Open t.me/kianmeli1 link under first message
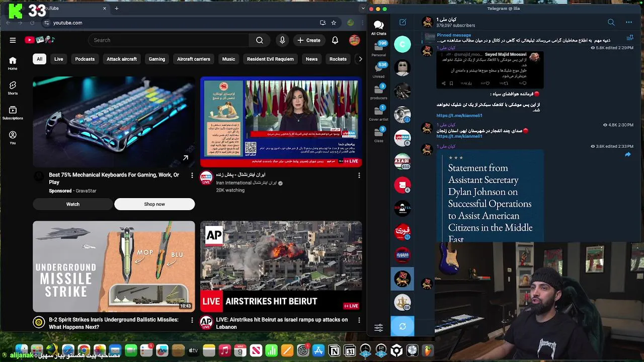 (459, 116)
